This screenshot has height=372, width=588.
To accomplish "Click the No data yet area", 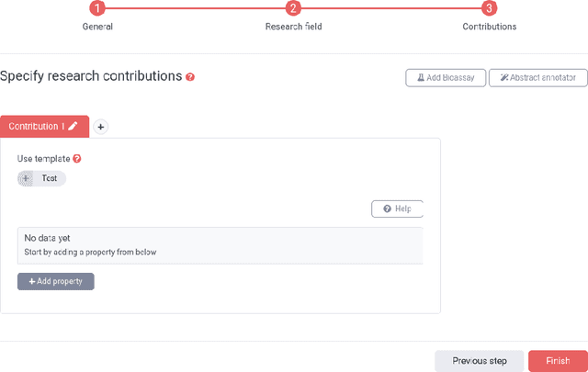I will 220,243.
